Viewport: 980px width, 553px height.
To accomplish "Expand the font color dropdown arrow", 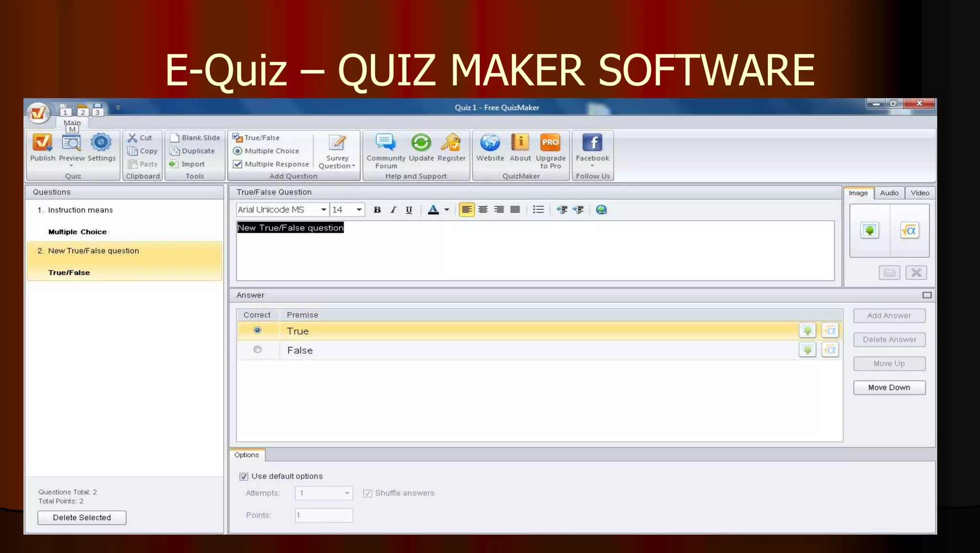I will tap(447, 210).
